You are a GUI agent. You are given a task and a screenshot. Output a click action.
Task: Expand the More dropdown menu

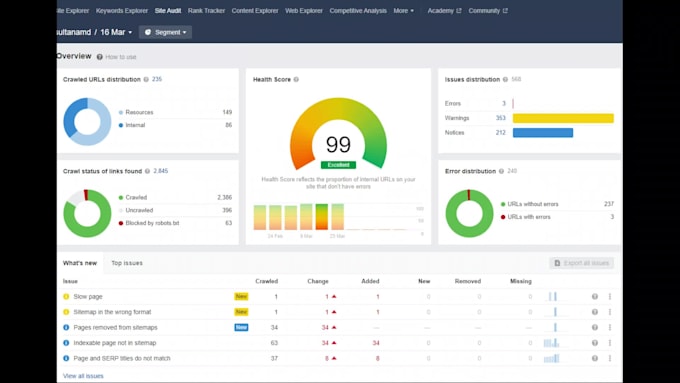click(x=403, y=11)
